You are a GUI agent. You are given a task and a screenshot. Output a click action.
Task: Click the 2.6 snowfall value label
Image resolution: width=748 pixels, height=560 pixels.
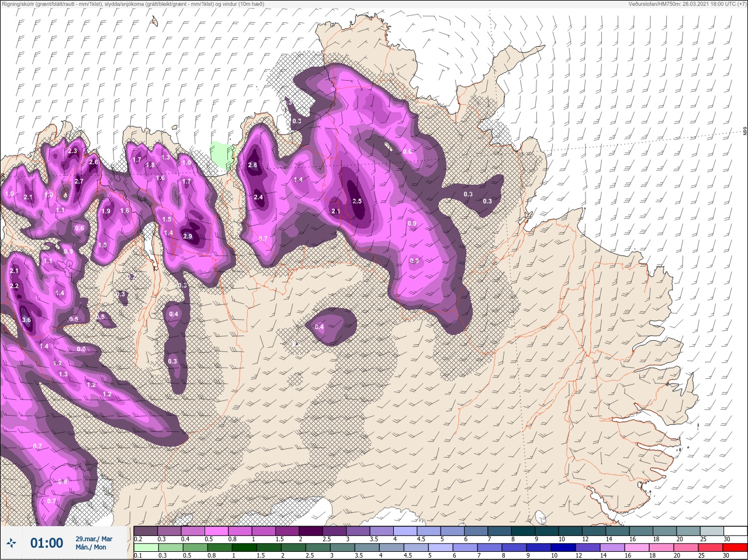93,162
